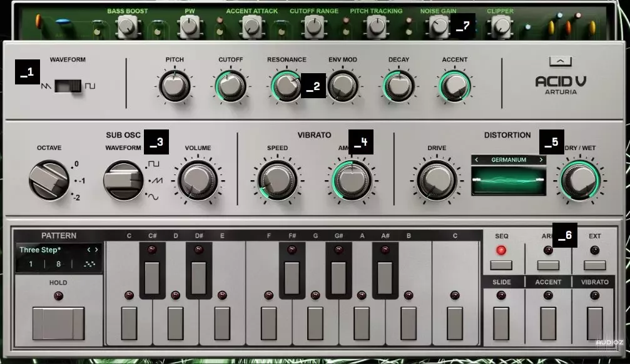
Task: Click the Clipper knob
Action: pyautogui.click(x=500, y=27)
